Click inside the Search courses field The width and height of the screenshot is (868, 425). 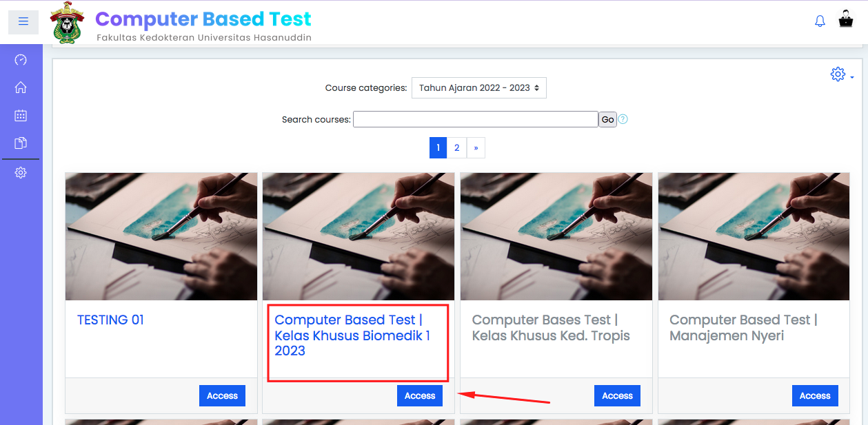(x=476, y=119)
